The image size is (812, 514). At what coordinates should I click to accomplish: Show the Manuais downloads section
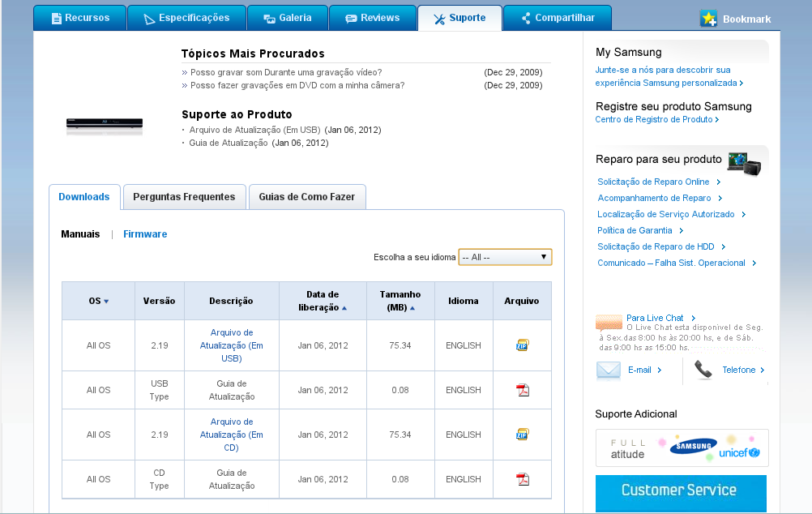click(80, 234)
